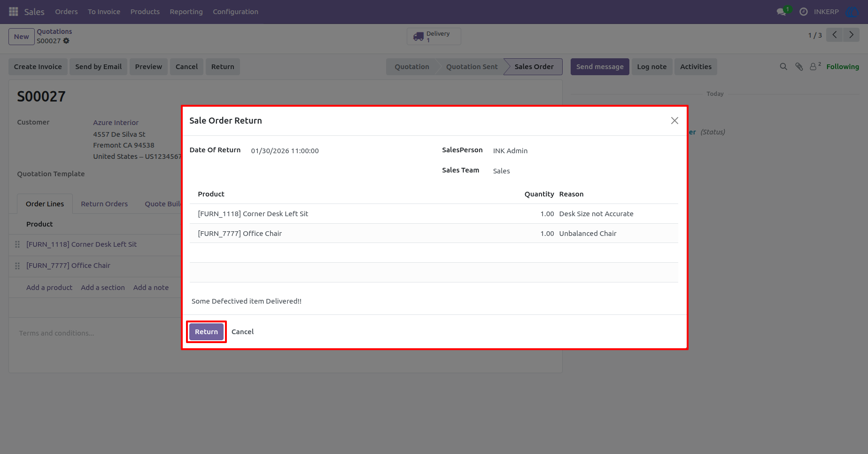The image size is (868, 454).
Task: Click the Terms and conditions field
Action: [x=56, y=333]
